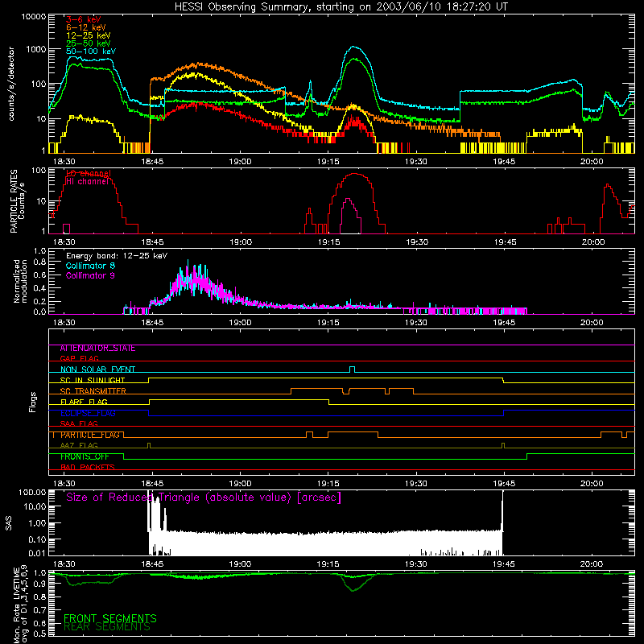Click the HESSI Observing Summary plot title
The image size is (644, 644).
coord(341,7)
